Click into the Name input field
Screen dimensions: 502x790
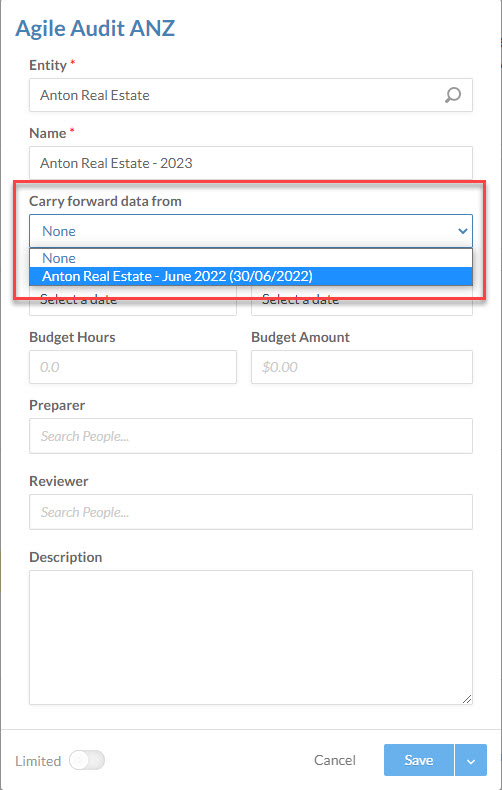click(x=251, y=163)
